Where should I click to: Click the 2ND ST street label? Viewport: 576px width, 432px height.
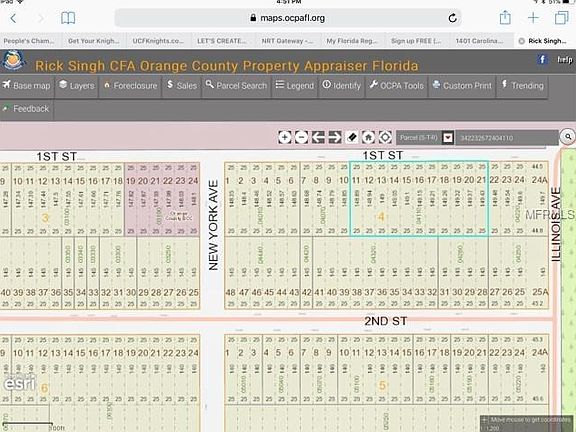pos(386,321)
